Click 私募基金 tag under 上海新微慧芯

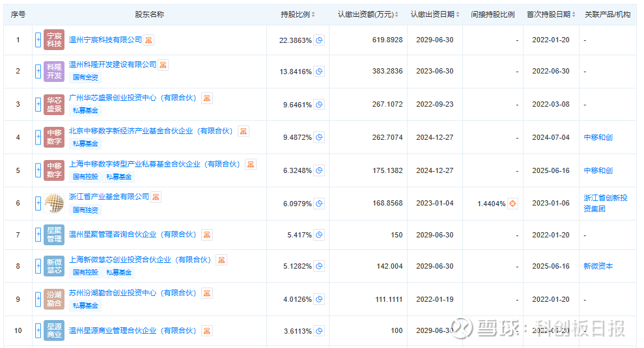[x=119, y=272]
